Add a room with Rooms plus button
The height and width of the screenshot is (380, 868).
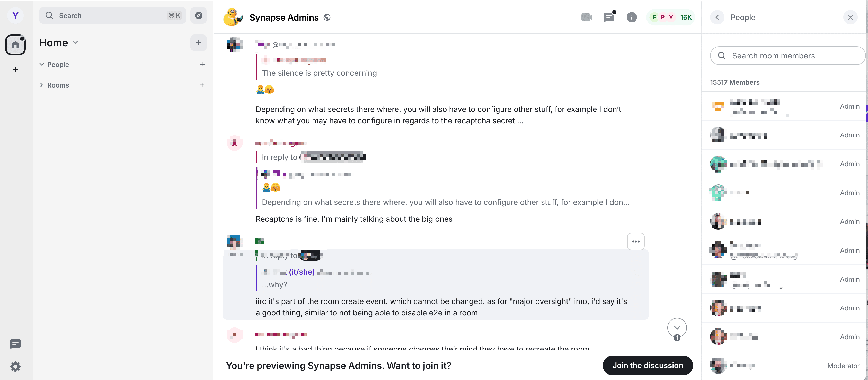(202, 85)
